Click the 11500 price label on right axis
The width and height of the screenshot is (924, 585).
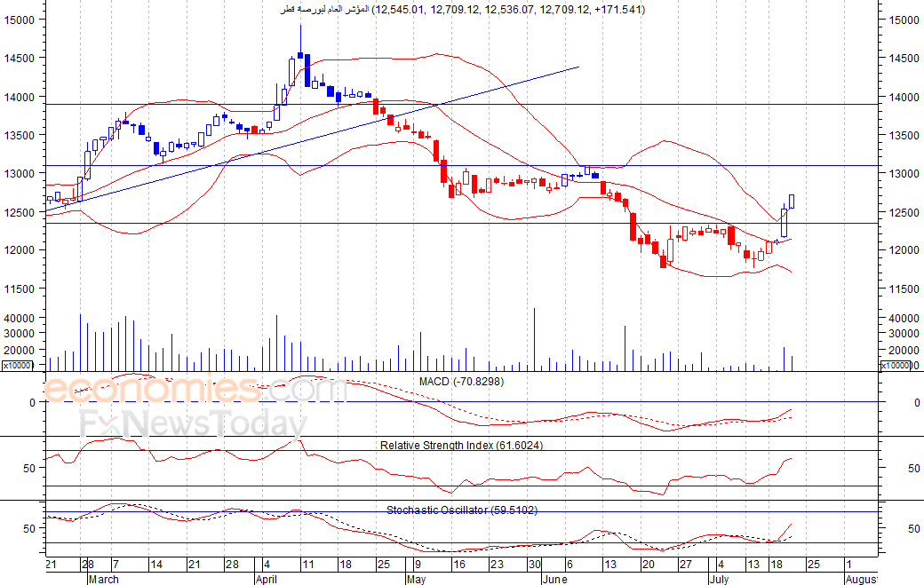(904, 289)
